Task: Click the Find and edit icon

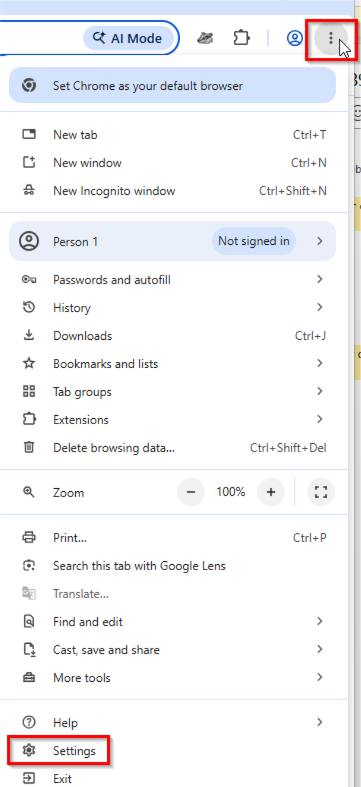Action: click(x=29, y=622)
